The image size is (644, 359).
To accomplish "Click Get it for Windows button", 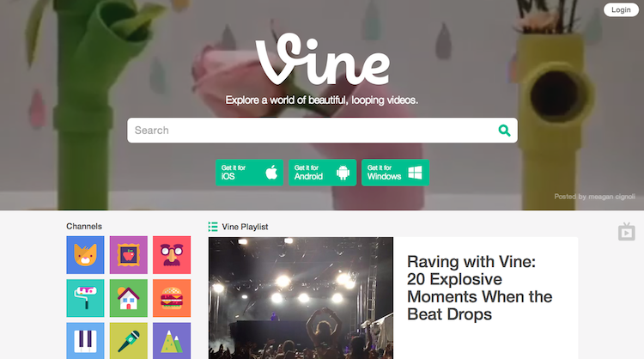I will pos(396,173).
